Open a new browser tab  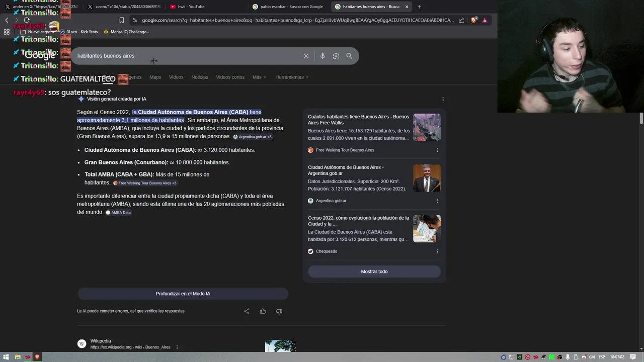point(419,7)
